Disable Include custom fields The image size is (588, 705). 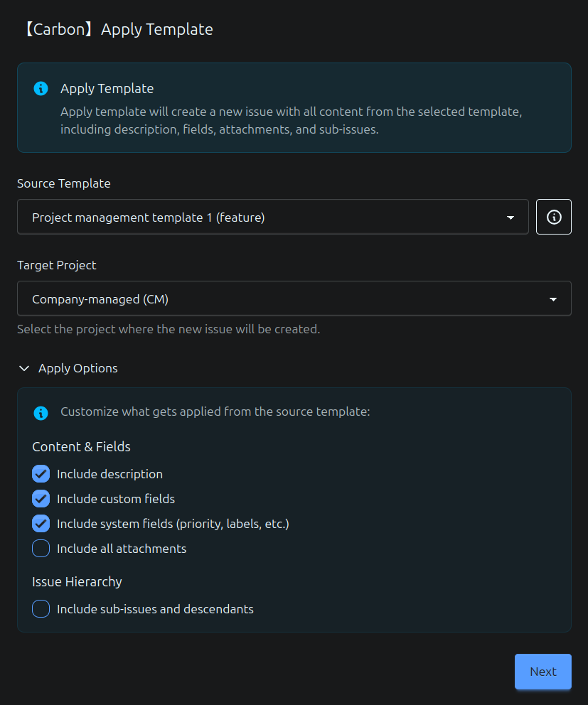[41, 498]
